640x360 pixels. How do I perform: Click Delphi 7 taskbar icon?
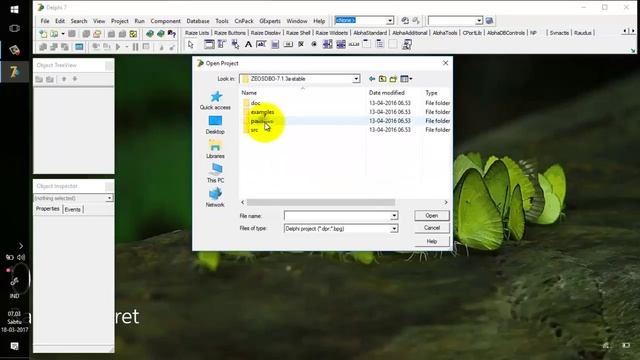pyautogui.click(x=15, y=72)
